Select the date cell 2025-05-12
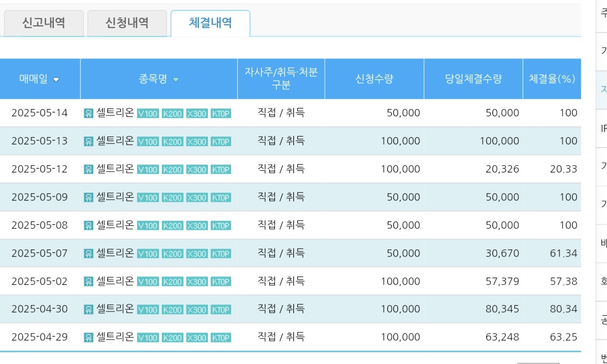 pos(39,169)
